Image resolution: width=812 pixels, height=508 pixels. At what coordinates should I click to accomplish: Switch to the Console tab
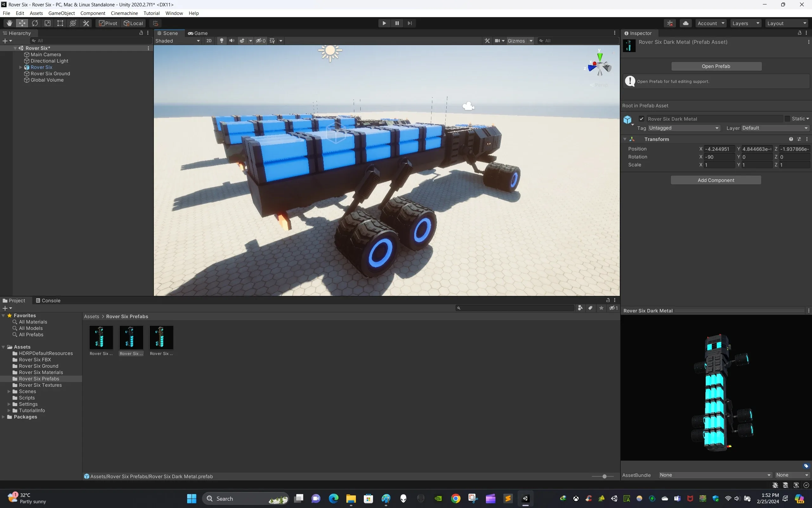(x=48, y=300)
